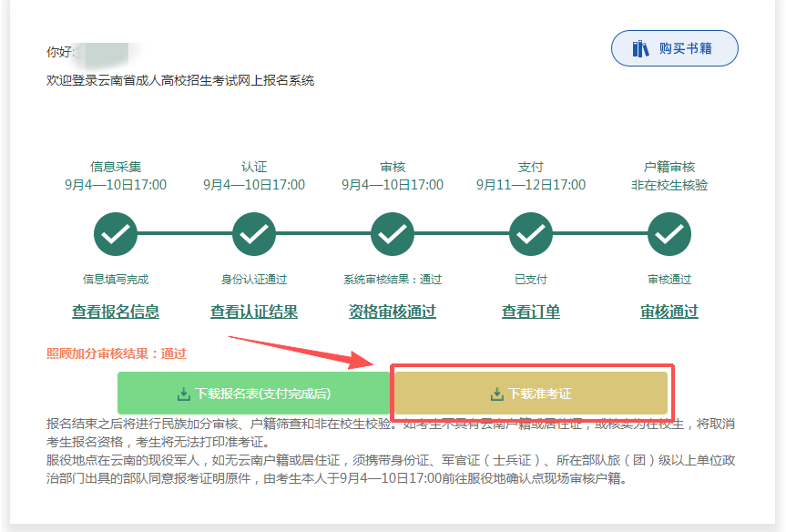The height and width of the screenshot is (532, 786).
Task: Open the 查看认证结果 link
Action: pos(254,312)
